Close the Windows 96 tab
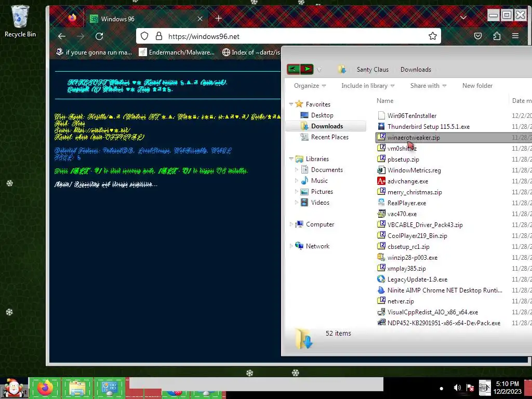 coord(200,19)
